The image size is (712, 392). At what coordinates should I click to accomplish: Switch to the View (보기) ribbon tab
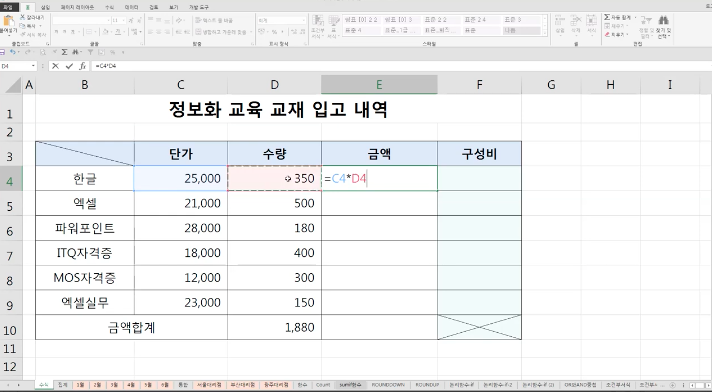point(173,7)
